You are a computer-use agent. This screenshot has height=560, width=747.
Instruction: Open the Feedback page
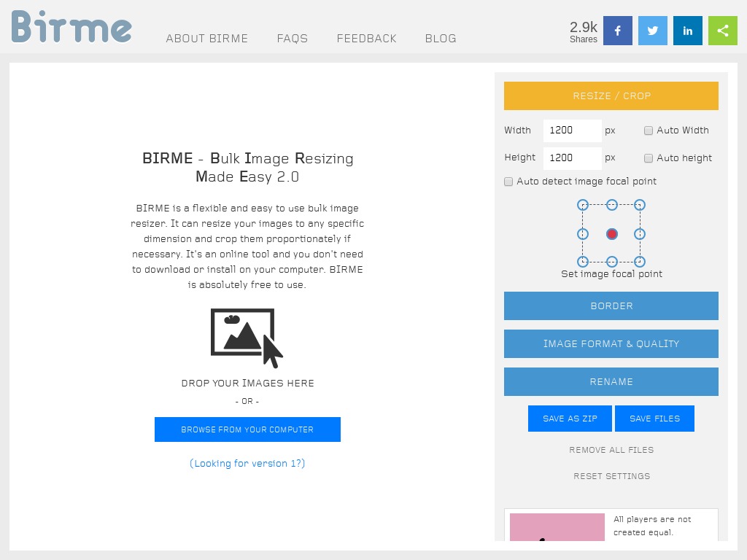tap(367, 39)
